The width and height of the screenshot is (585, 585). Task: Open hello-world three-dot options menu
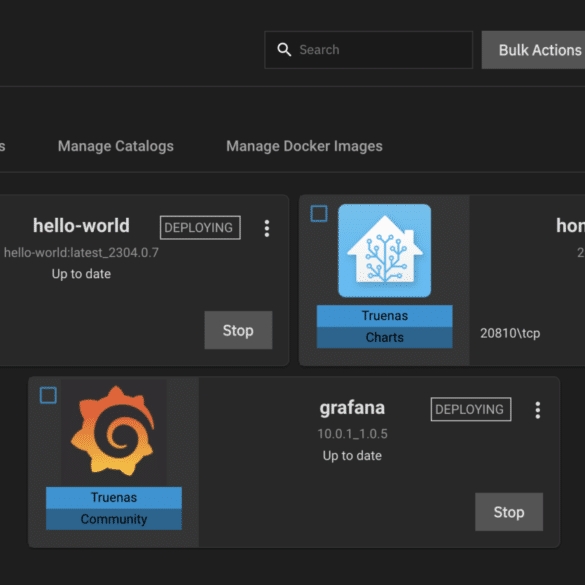pyautogui.click(x=267, y=228)
